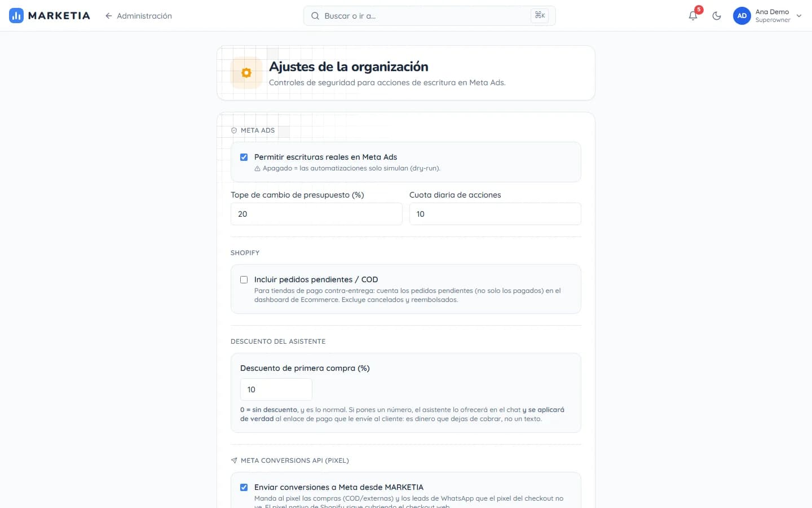This screenshot has height=508, width=812.
Task: Click the Superowner role text
Action: click(x=773, y=20)
